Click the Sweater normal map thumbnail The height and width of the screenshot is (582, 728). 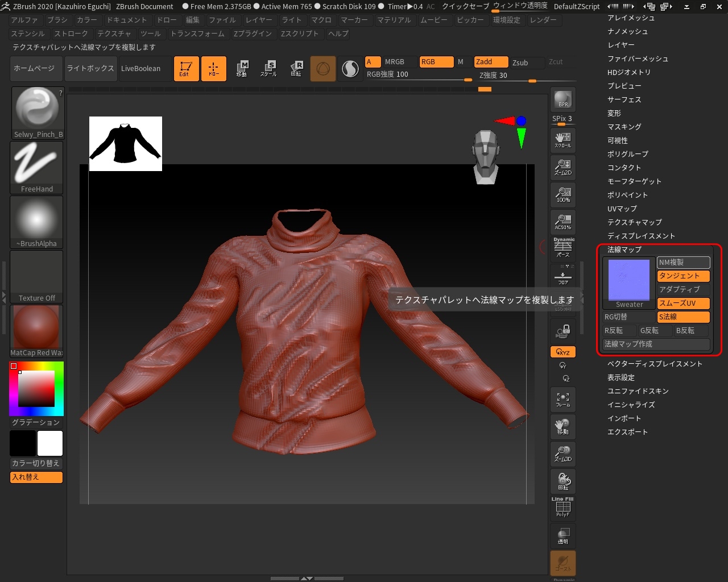pyautogui.click(x=629, y=283)
